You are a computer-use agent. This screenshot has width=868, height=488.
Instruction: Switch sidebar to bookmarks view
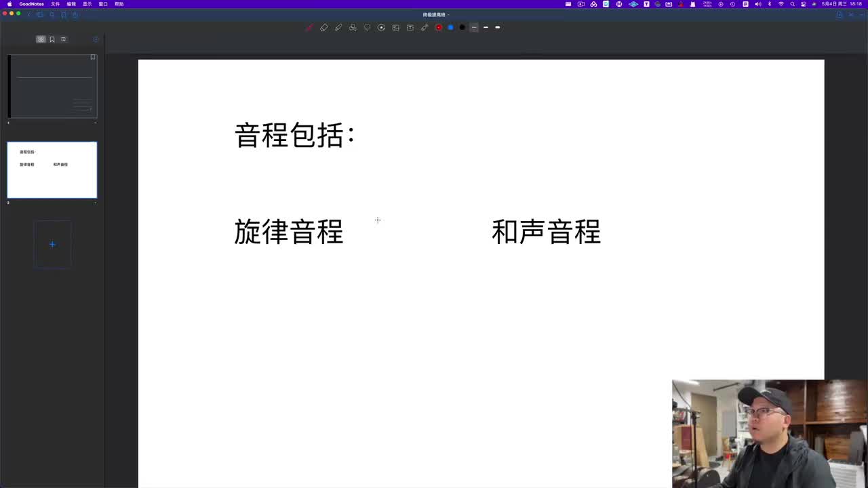tap(52, 39)
